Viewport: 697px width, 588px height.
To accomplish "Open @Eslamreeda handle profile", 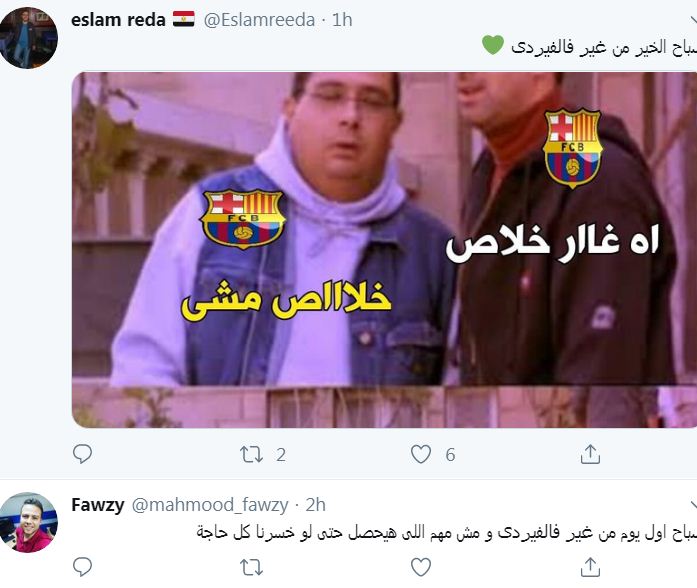I will 259,20.
